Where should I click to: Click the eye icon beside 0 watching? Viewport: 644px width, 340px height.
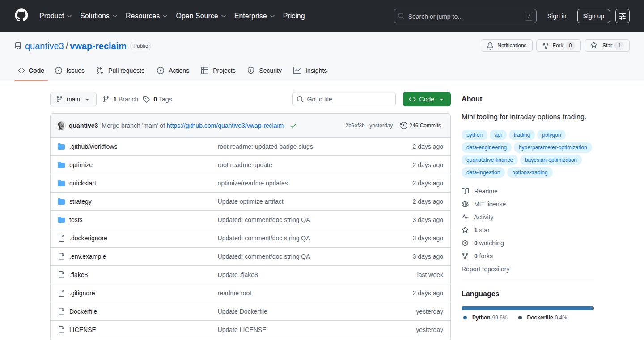click(465, 243)
